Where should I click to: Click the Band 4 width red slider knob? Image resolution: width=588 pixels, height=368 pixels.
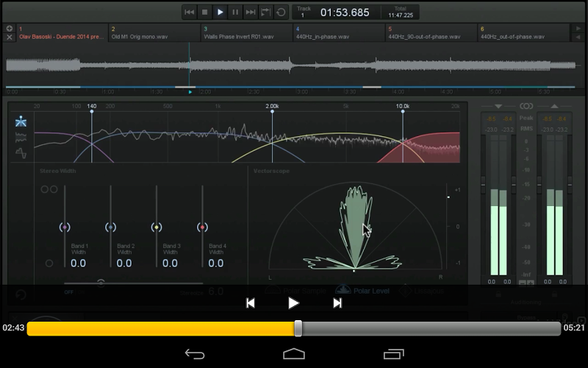(x=203, y=227)
